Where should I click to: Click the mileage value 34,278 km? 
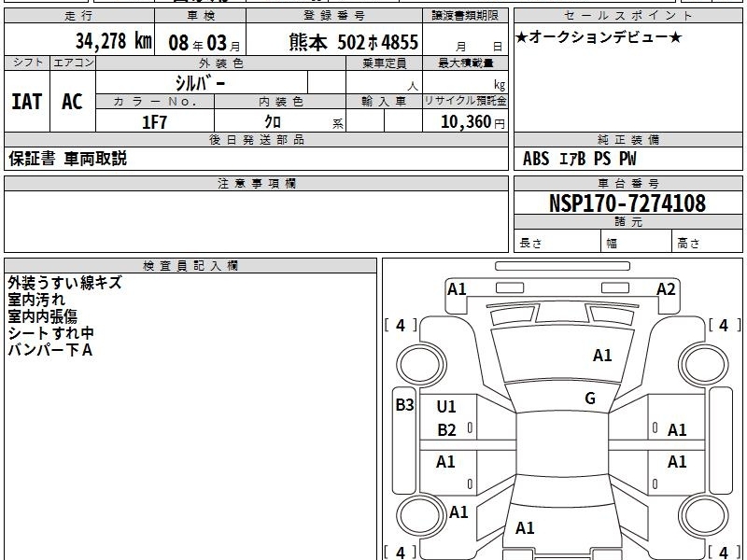click(113, 41)
